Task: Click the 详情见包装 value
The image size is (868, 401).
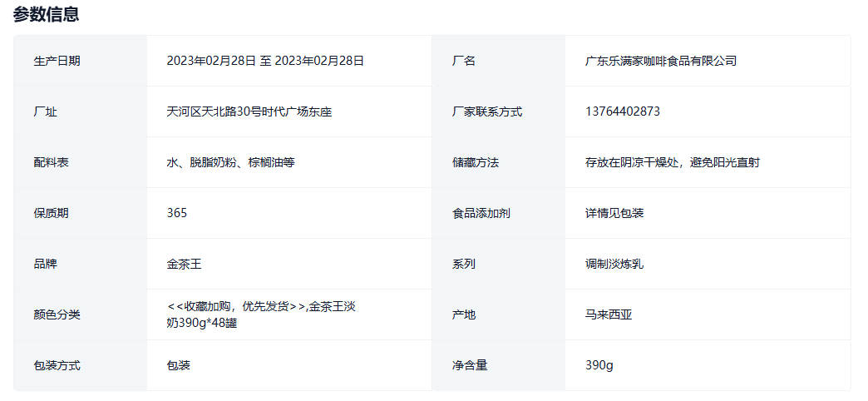Action: click(614, 213)
